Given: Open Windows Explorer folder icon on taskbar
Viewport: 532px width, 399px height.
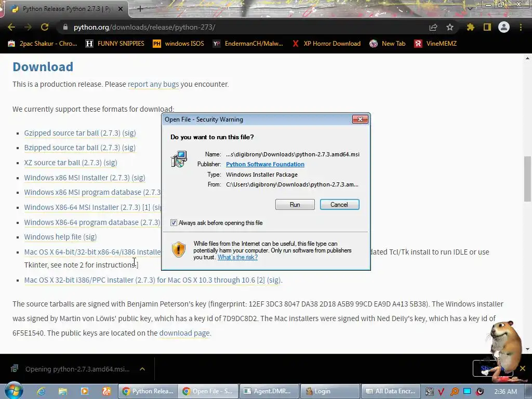Looking at the screenshot, I should click(x=63, y=391).
